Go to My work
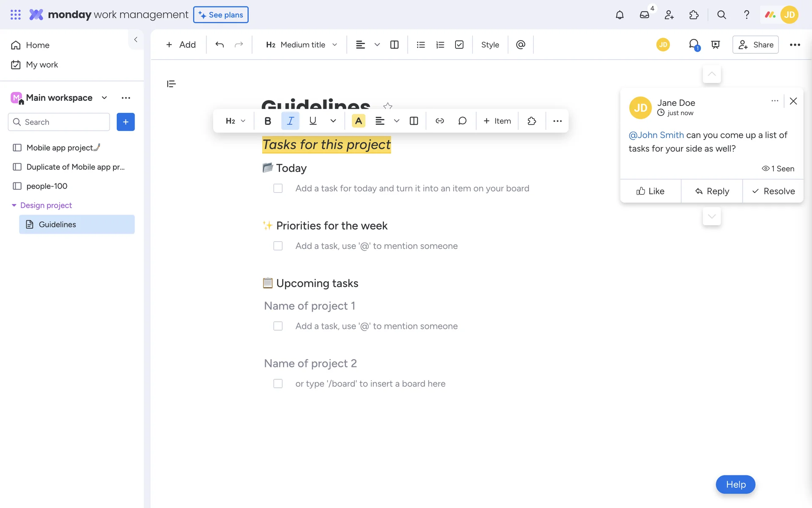812x508 pixels. pos(41,65)
